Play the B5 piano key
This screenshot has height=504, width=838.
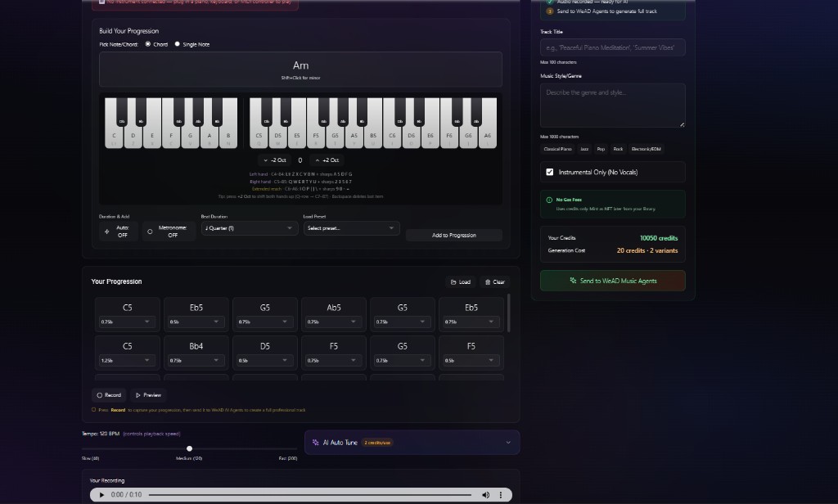373,137
